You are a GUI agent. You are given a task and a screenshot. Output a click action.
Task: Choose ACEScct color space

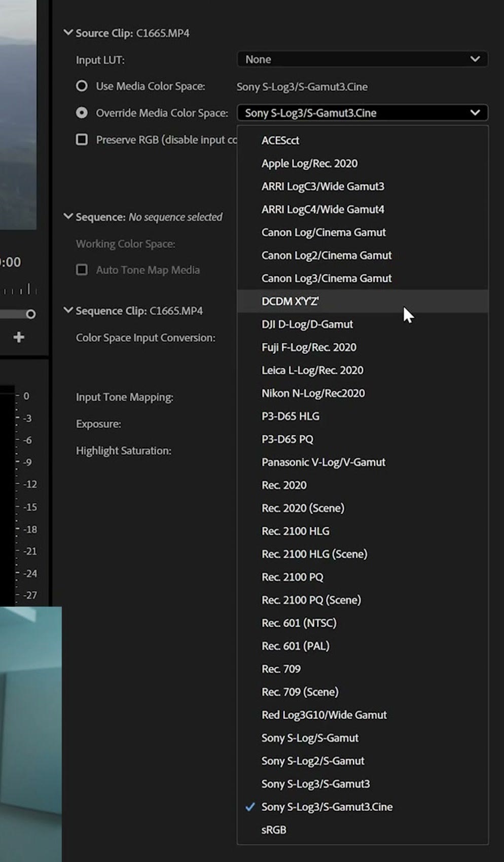coord(362,140)
